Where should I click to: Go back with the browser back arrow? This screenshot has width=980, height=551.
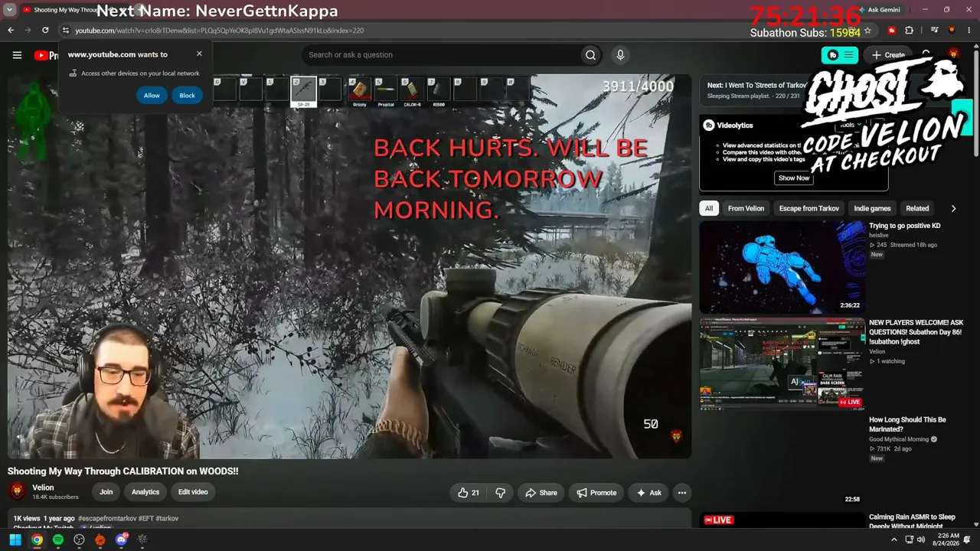tap(11, 31)
